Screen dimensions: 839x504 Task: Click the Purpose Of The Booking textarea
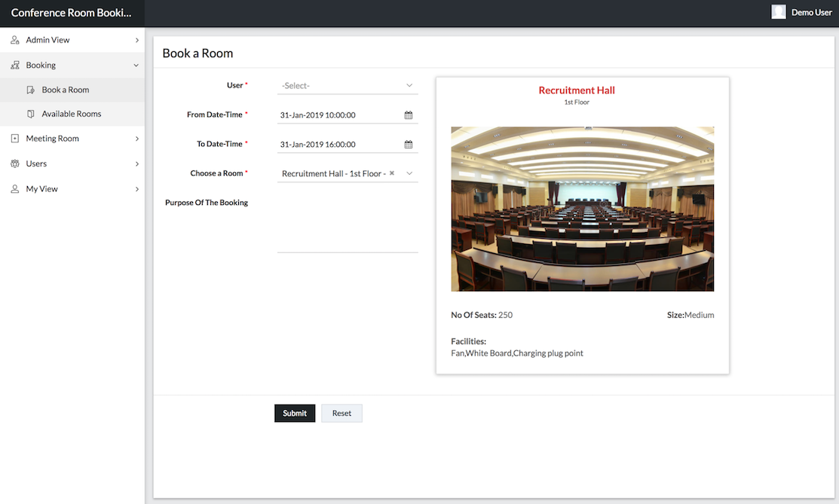coord(348,223)
